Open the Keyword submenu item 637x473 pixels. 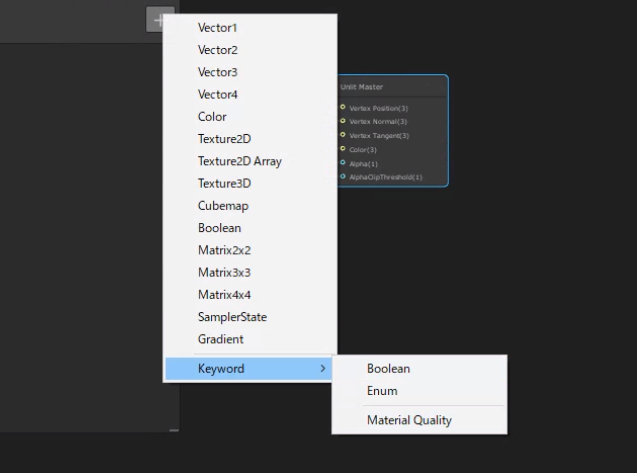[x=250, y=369]
